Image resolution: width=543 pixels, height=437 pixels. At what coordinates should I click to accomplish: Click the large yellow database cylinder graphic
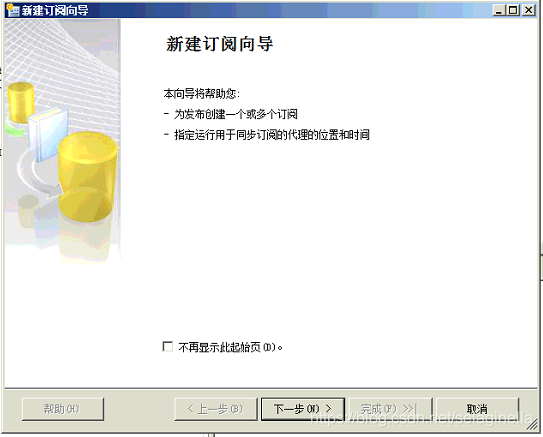[88, 177]
